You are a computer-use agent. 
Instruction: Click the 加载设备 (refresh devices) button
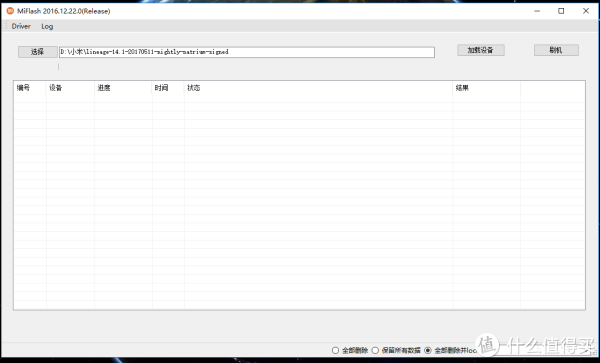(x=481, y=50)
